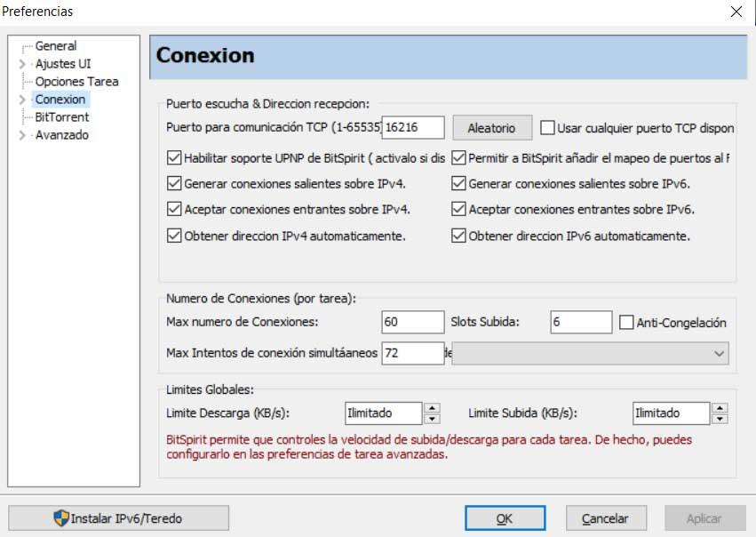
Task: Enable Usar cualquier puerto TCP checkbox
Action: [x=547, y=128]
